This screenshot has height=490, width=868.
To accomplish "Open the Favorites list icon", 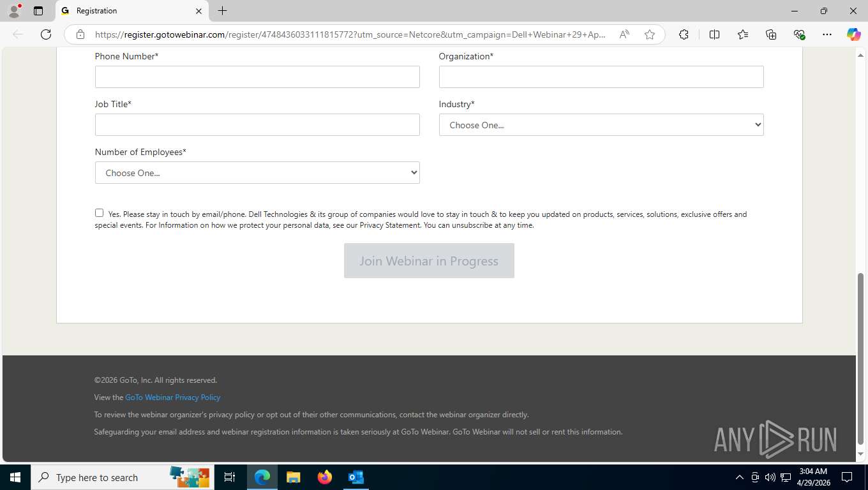I will pos(743,34).
